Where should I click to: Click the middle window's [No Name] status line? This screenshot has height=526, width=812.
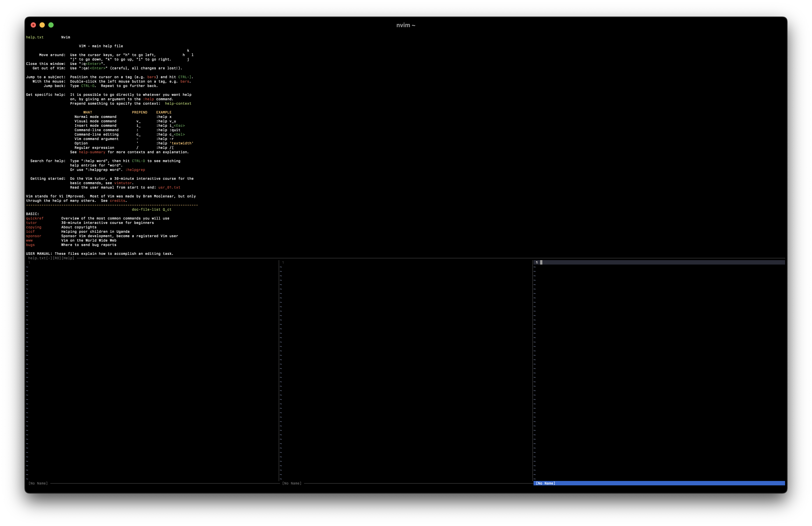[x=292, y=483]
